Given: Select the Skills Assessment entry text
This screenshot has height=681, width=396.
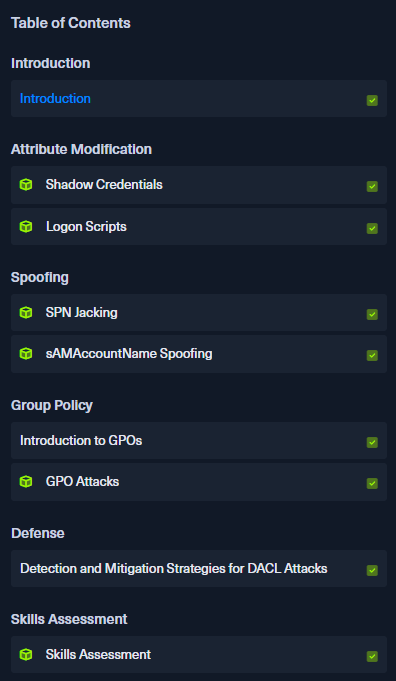Looking at the screenshot, I should 98,654.
